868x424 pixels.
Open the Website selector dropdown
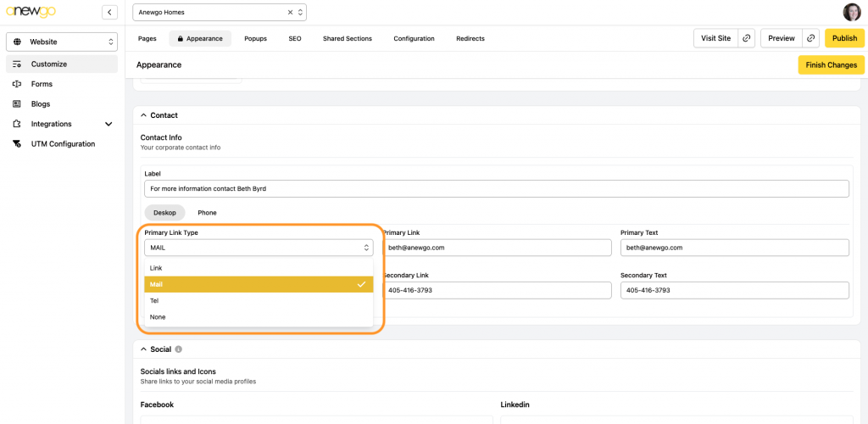(x=61, y=42)
